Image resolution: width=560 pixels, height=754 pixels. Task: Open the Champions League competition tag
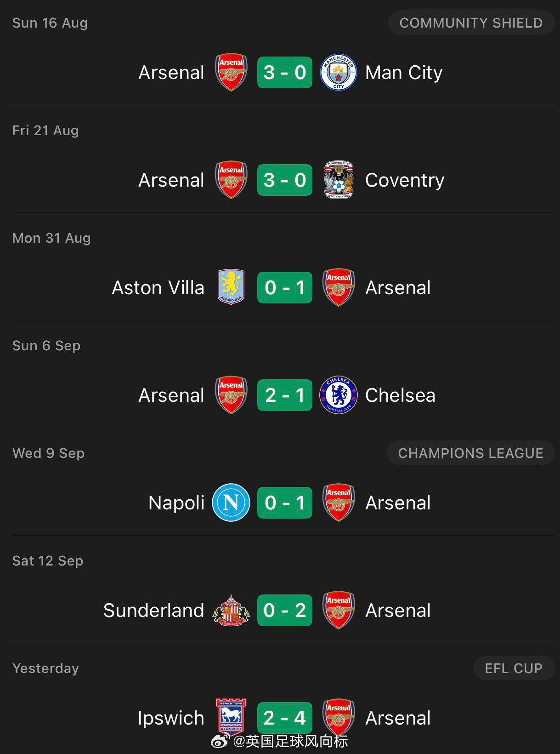pyautogui.click(x=470, y=453)
